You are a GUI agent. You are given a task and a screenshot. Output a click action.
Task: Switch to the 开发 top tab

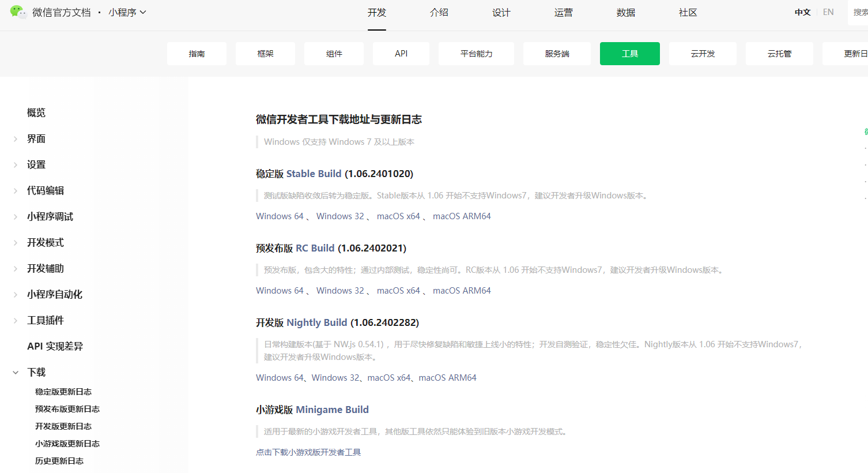pyautogui.click(x=377, y=13)
